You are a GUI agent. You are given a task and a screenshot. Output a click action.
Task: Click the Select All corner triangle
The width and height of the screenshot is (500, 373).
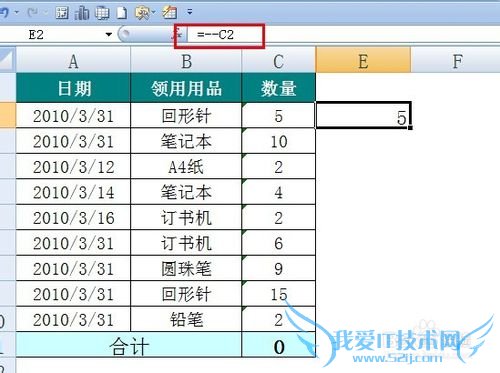pyautogui.click(x=8, y=59)
